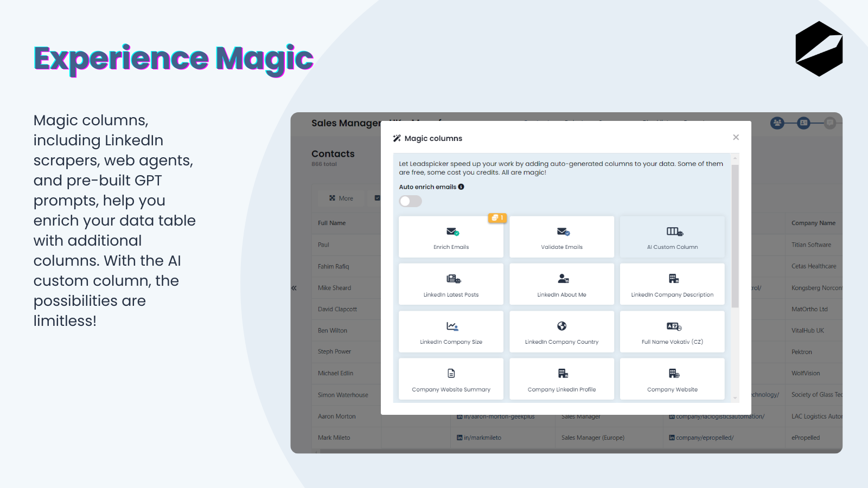Image resolution: width=868 pixels, height=488 pixels.
Task: Choose the Validate Emails card
Action: (x=561, y=237)
